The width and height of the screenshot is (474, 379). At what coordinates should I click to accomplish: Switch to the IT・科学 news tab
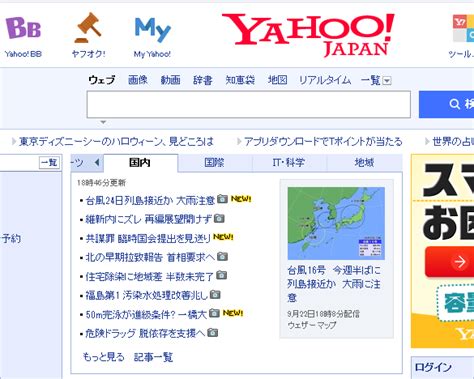coord(289,163)
